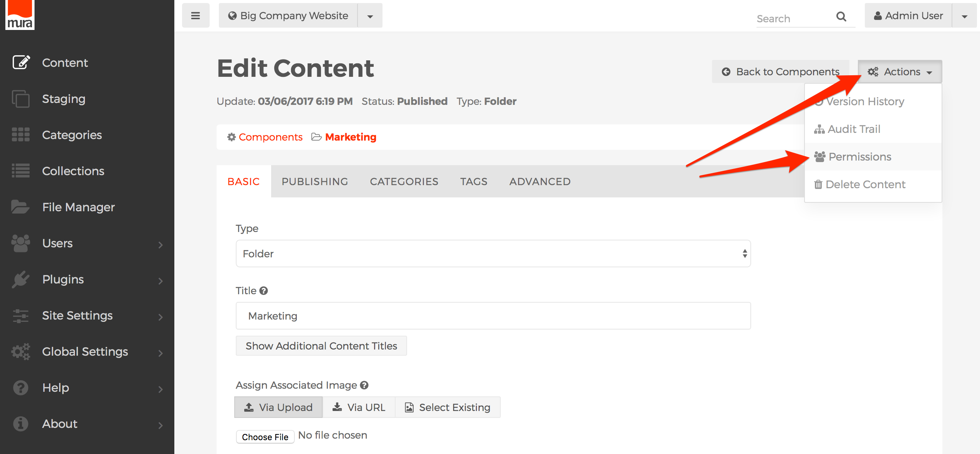Click inside the Title text field
Image resolution: width=980 pixels, height=454 pixels.
[x=493, y=316]
